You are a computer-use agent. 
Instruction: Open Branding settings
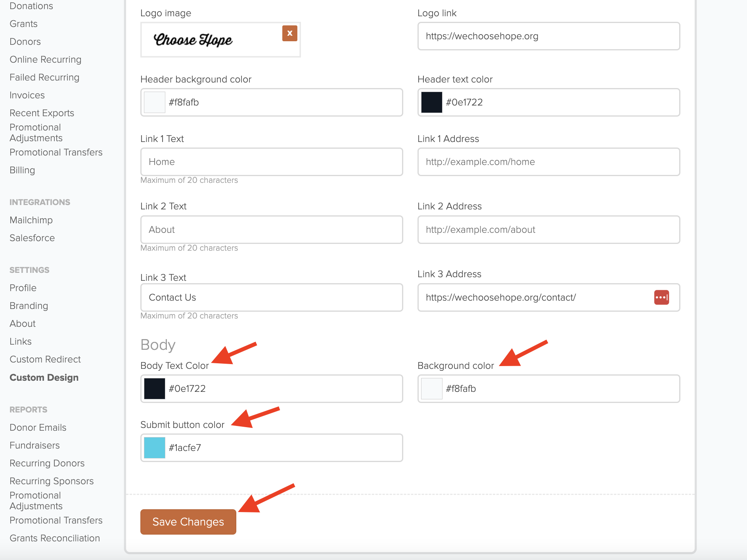29,306
